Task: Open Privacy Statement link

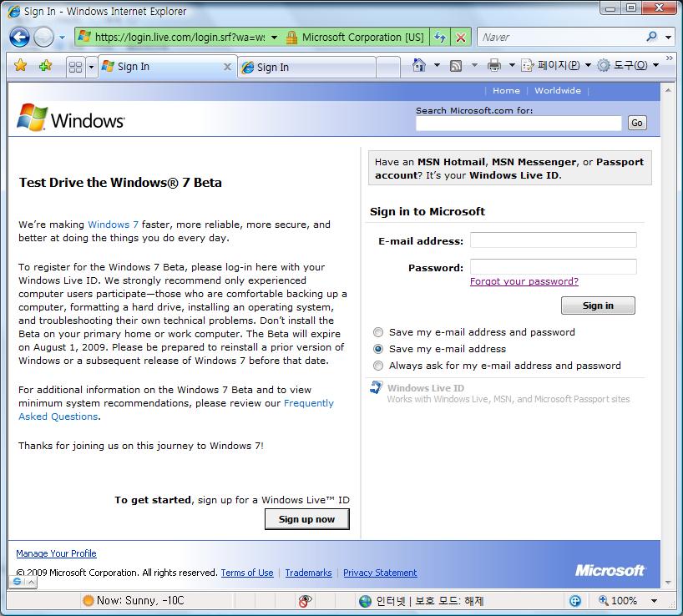Action: (380, 573)
